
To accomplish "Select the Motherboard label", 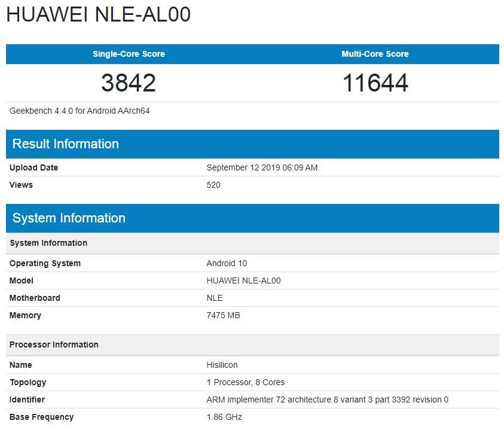I will click(35, 298).
